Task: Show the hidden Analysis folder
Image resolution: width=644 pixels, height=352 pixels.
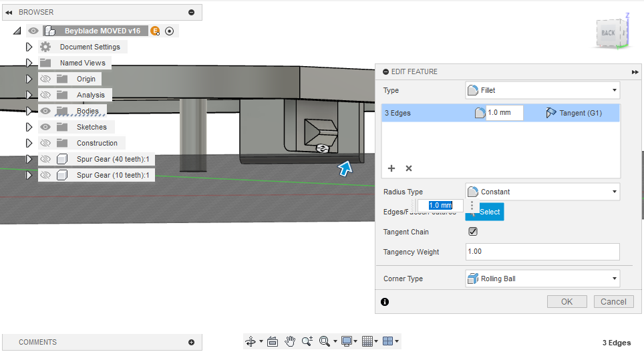Action: tap(45, 95)
